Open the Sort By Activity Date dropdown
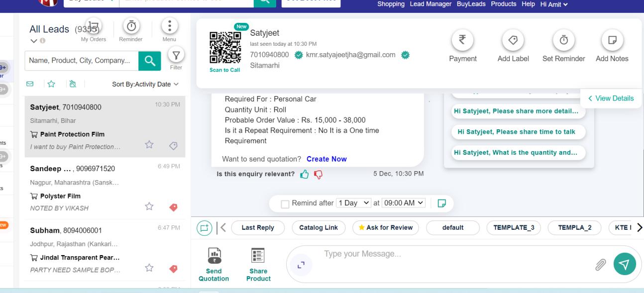Image resolution: width=644 pixels, height=293 pixels. tap(145, 84)
